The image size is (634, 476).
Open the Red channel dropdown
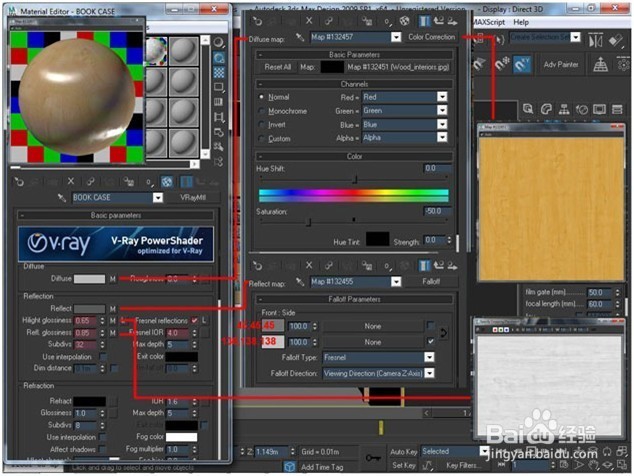pos(442,97)
